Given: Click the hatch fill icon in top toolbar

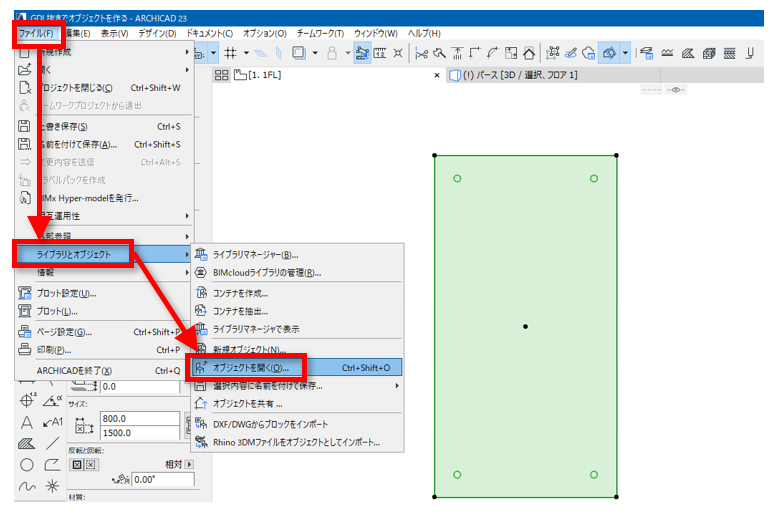Looking at the screenshot, I should (688, 53).
